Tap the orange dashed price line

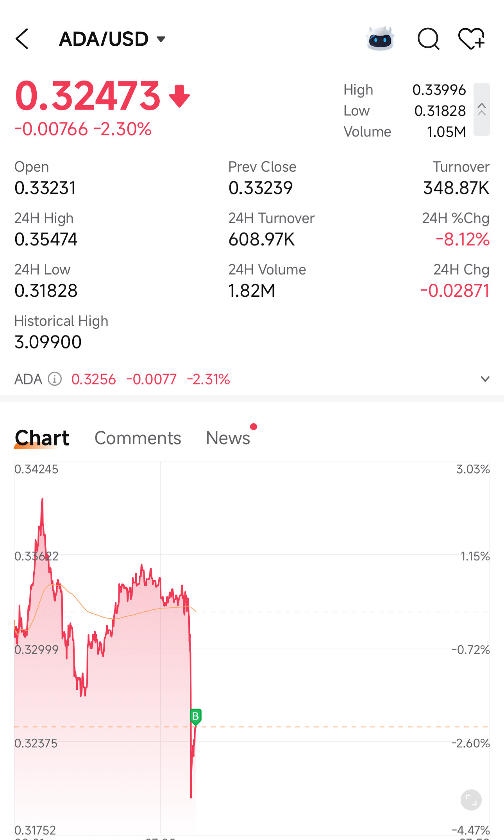click(x=313, y=727)
